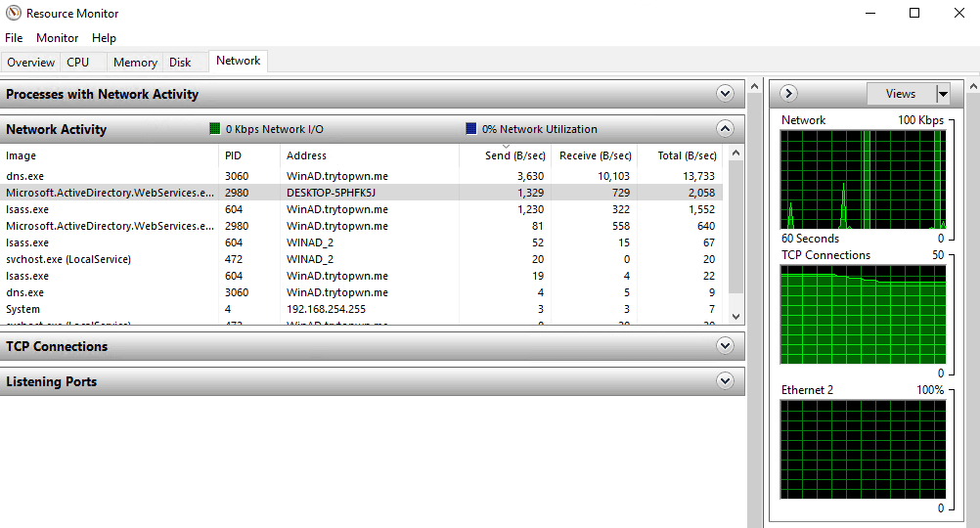Screen dimensions: 980x528
Task: Select the System process row
Action: pos(361,309)
